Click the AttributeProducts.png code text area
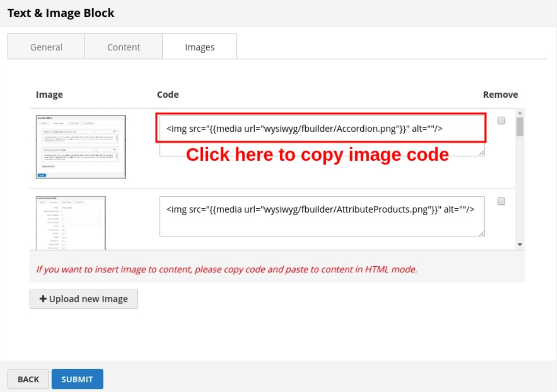Screen dimensions: 557x392 pos(322,216)
